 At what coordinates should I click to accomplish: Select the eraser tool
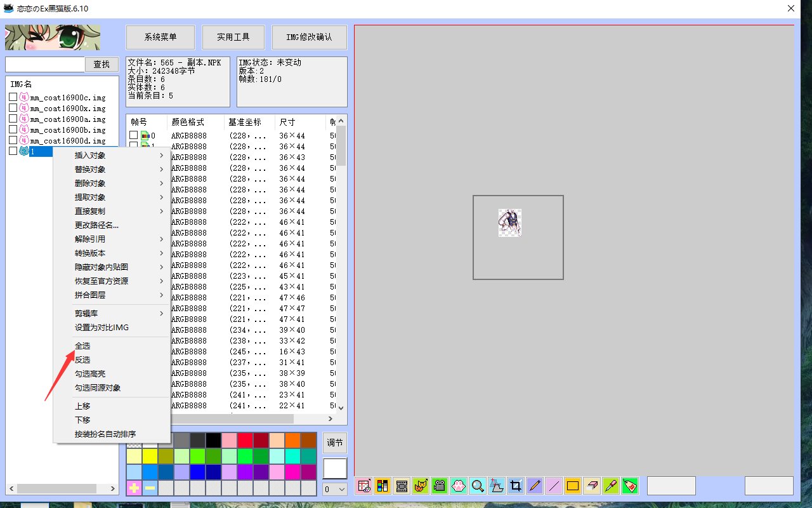(x=591, y=486)
